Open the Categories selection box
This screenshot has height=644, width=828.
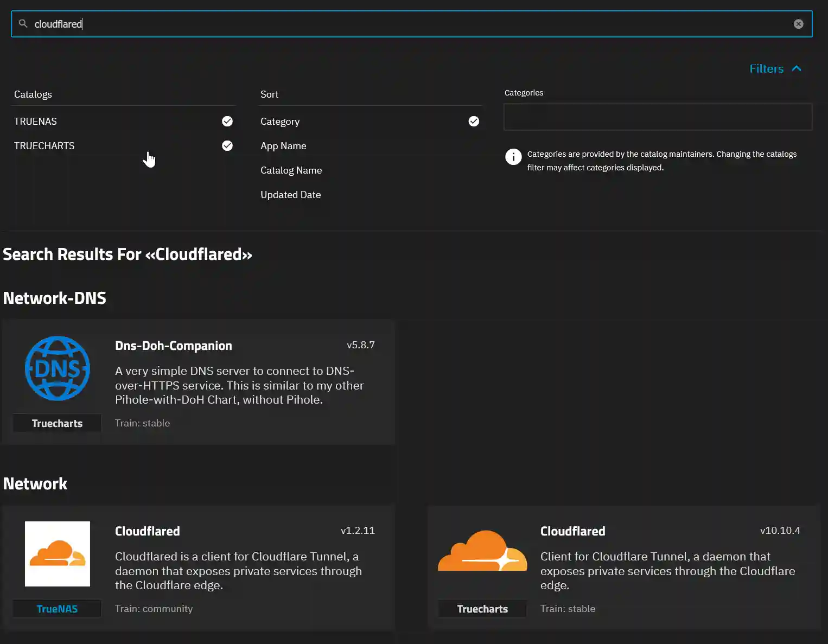pos(658,117)
